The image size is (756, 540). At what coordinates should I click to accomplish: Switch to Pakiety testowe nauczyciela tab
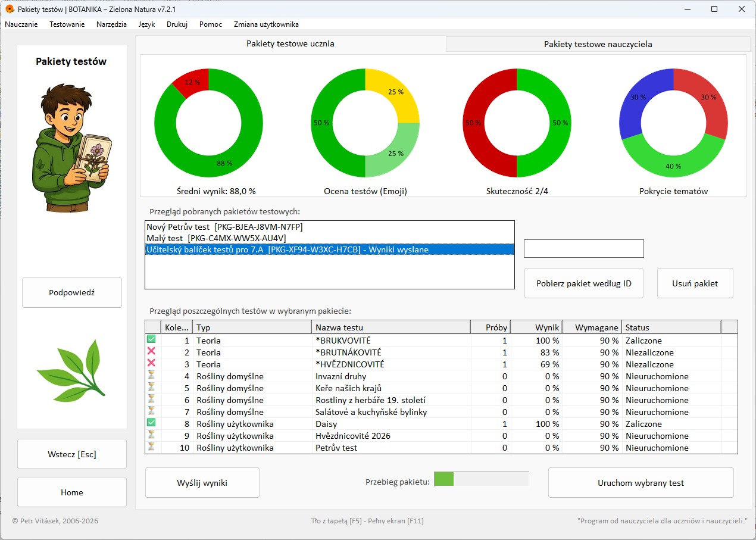point(598,44)
